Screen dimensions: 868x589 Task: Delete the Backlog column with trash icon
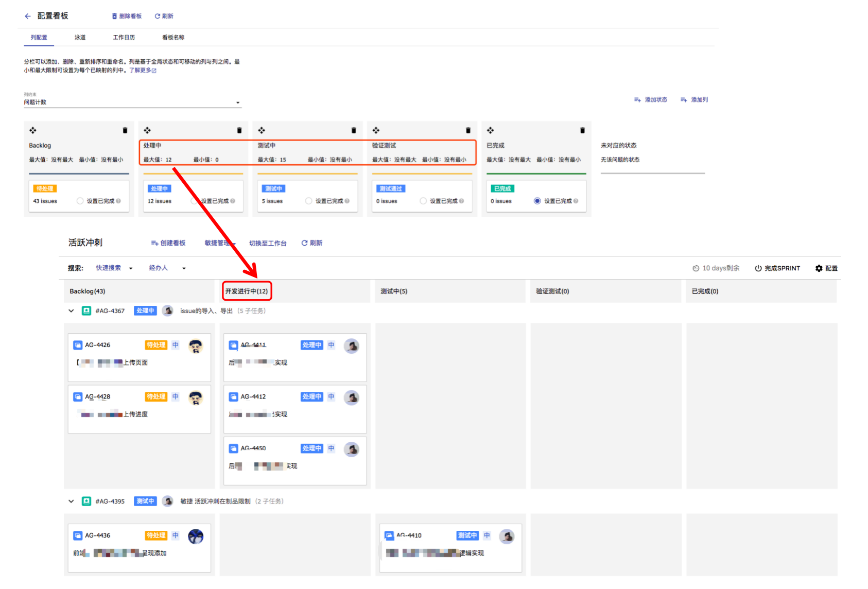pyautogui.click(x=125, y=130)
